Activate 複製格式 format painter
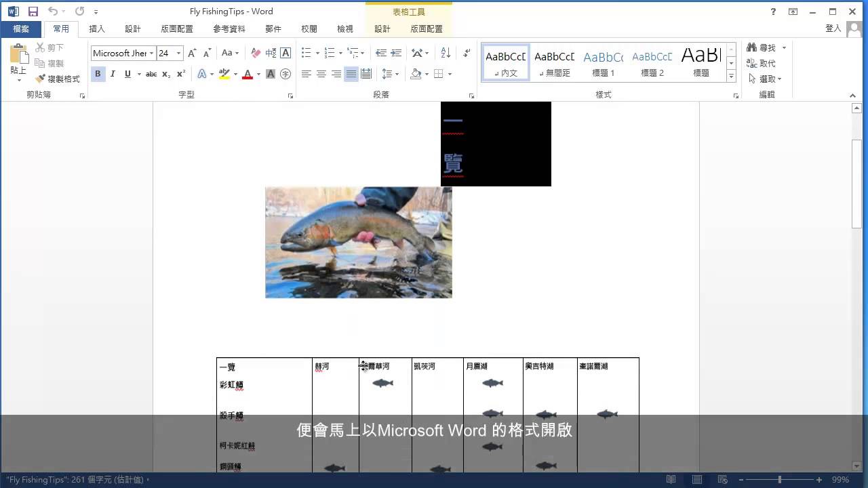The image size is (868, 488). point(58,79)
